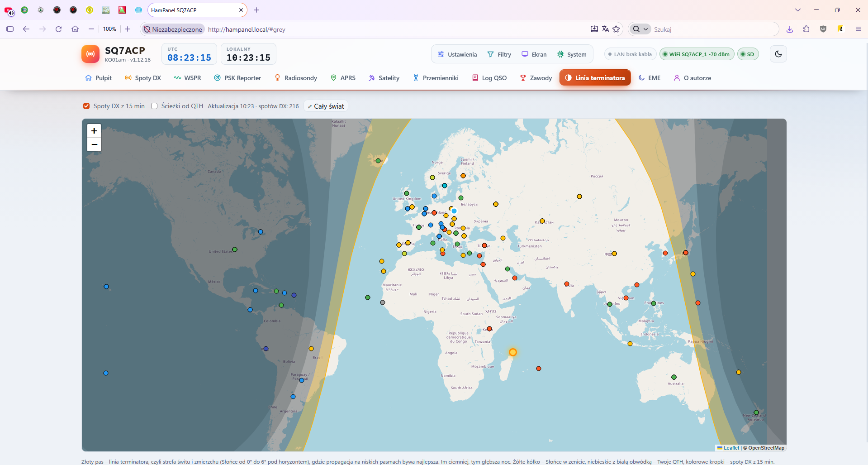Enable Spoty DX z 15 min checkbox
This screenshot has width=868, height=465.
point(86,106)
